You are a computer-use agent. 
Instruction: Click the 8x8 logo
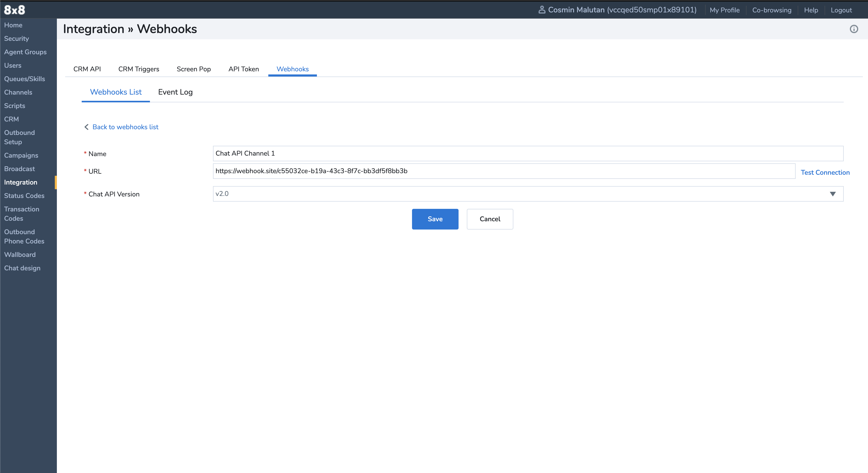[14, 10]
